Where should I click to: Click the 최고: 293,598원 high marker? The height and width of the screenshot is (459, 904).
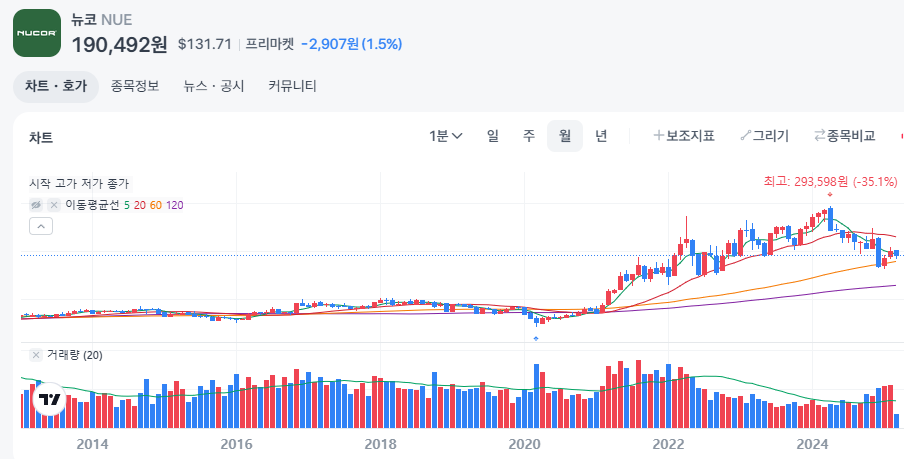coord(830,182)
